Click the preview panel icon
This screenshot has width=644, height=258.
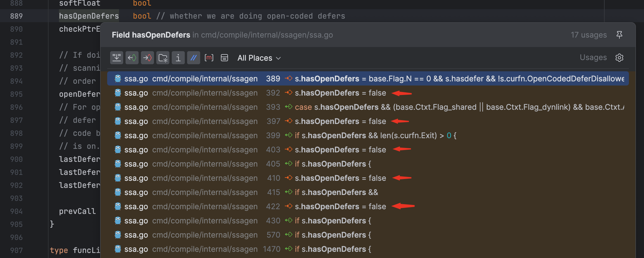click(224, 58)
